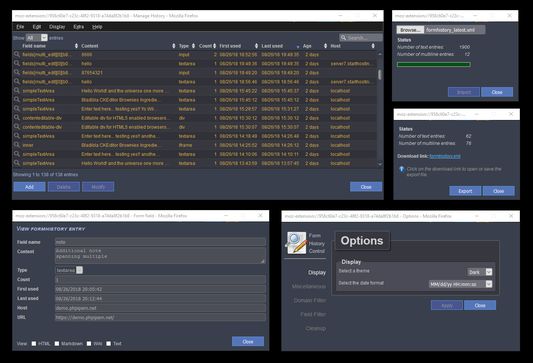Open magnifier icon for hello entry first used 18:49:35
This screenshot has width=533, height=363.
pyautogui.click(x=17, y=63)
